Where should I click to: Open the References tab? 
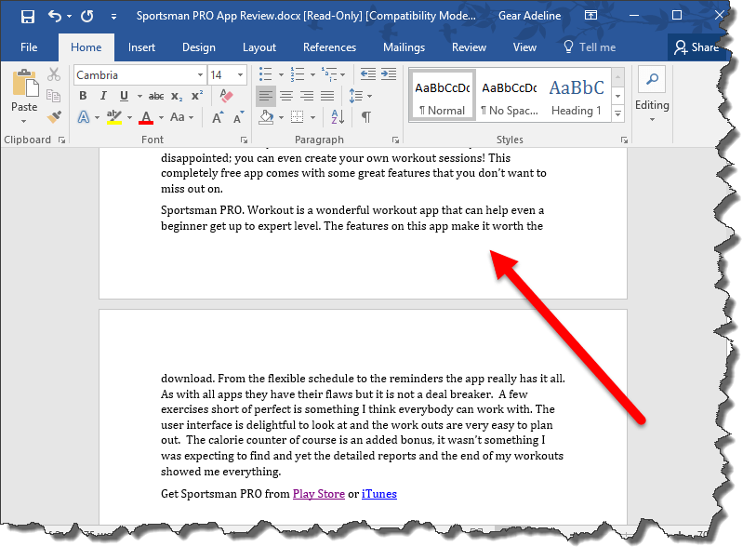coord(329,47)
